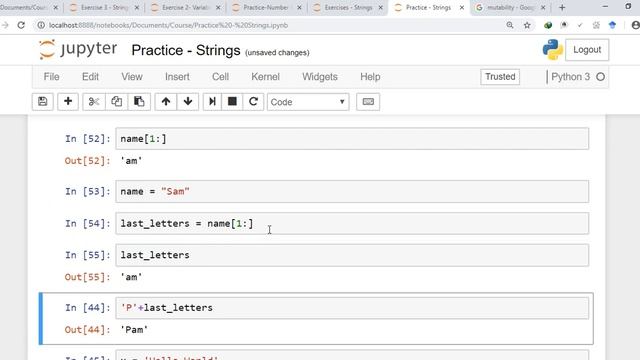Open a new browser tab

click(x=562, y=7)
